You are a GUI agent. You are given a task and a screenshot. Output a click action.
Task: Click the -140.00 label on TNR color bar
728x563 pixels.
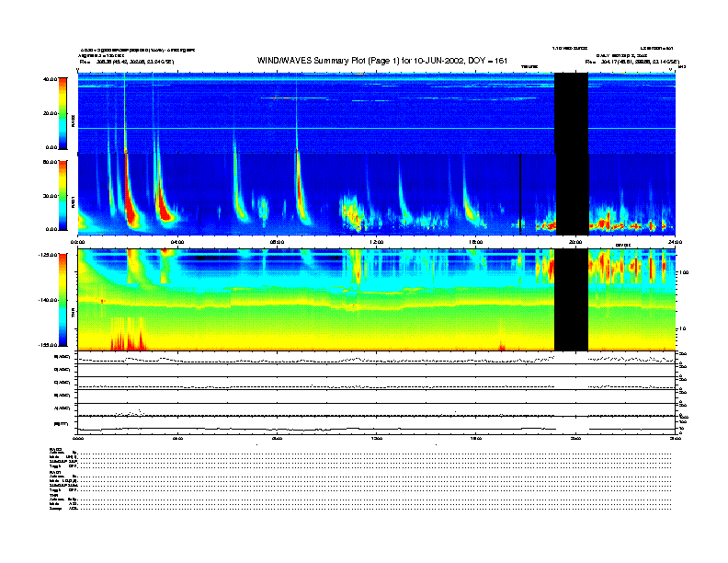tap(48, 300)
